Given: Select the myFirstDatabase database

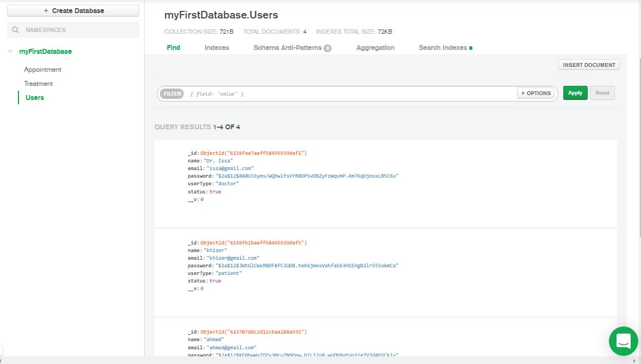Looking at the screenshot, I should tap(45, 52).
